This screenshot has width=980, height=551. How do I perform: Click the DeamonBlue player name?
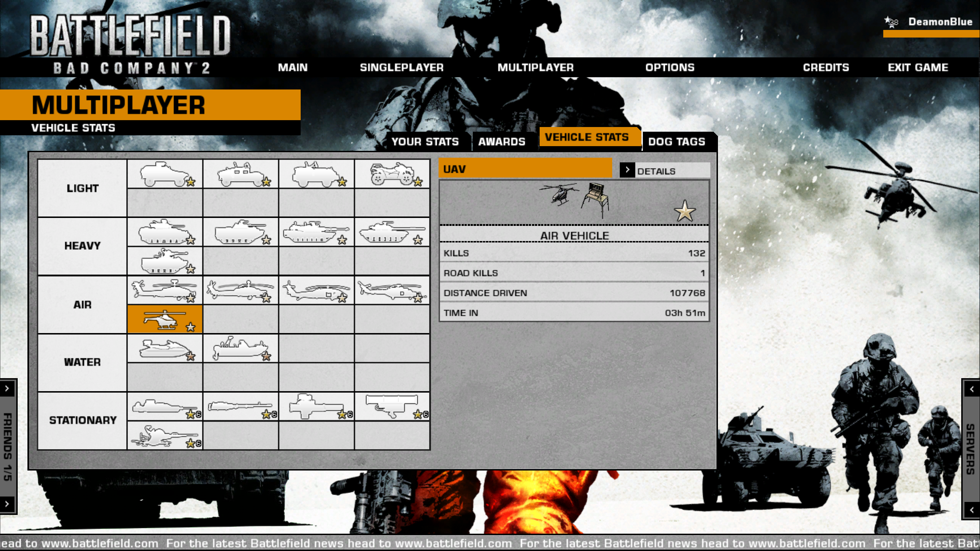[x=940, y=22]
